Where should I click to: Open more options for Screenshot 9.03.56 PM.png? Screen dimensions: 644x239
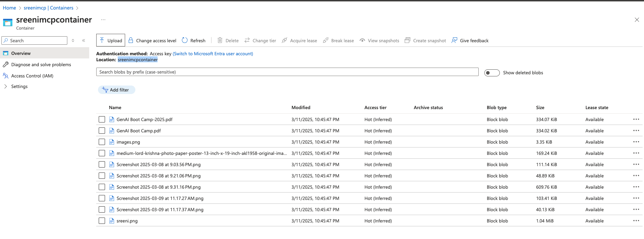click(636, 164)
